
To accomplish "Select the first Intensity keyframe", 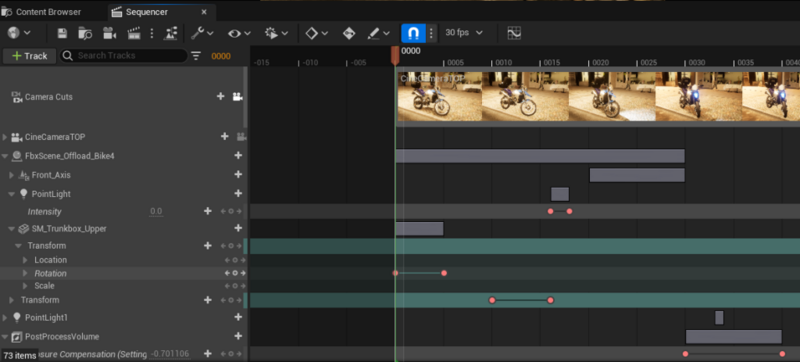I will click(550, 211).
